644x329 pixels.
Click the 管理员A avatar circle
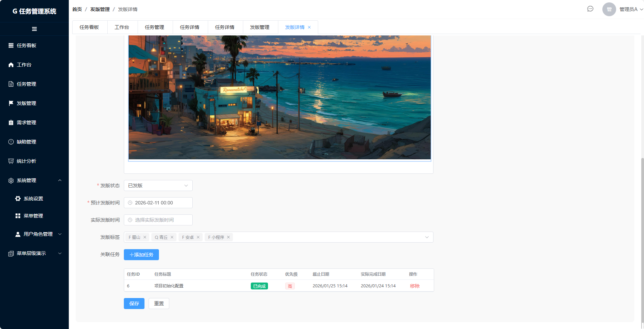(x=609, y=9)
